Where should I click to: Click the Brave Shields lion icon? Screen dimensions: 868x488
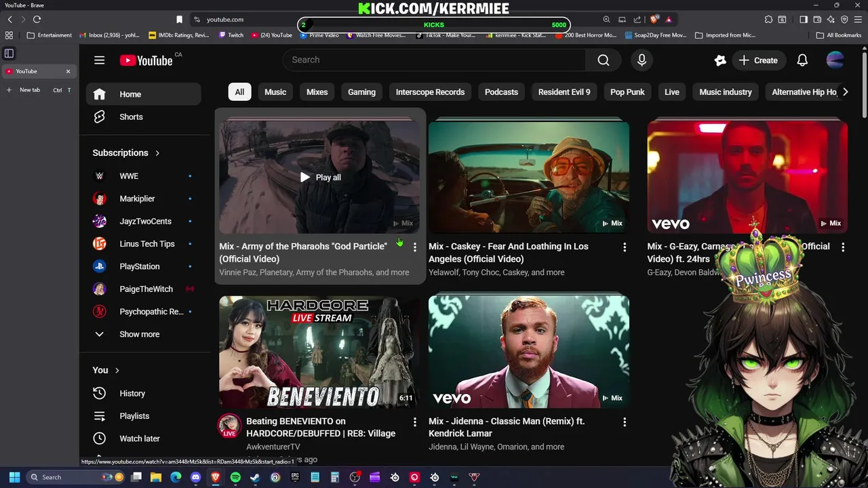point(654,20)
